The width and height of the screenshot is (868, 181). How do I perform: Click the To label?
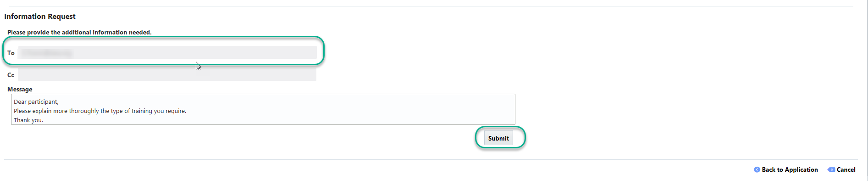click(11, 53)
